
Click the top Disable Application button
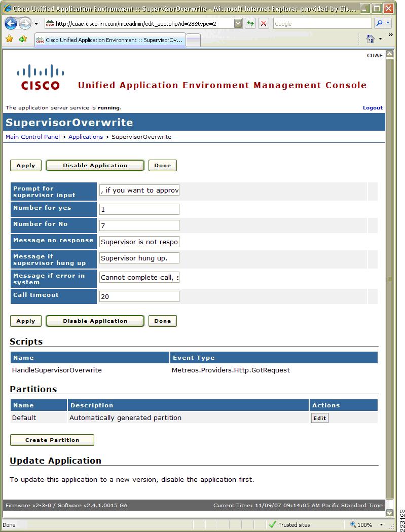(x=95, y=166)
